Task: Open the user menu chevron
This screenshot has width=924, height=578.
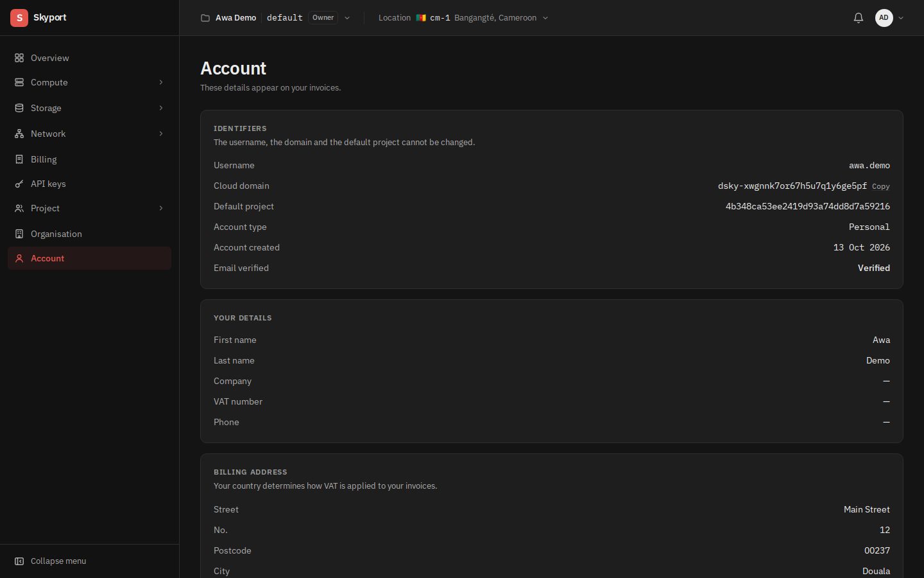Action: 901,18
